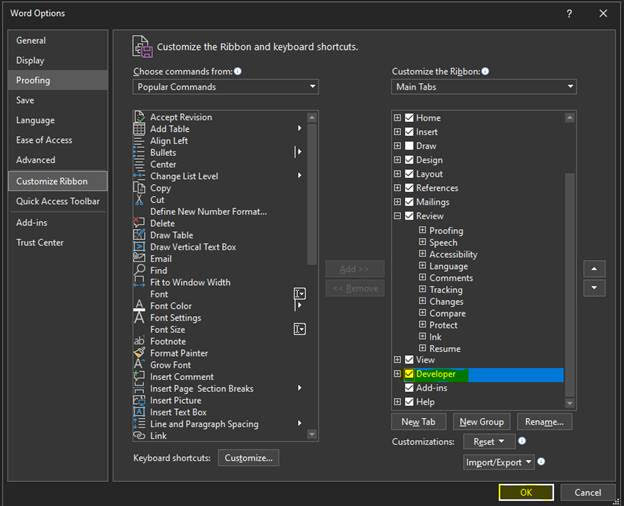Click the Email envelope icon
624x506 pixels.
[139, 259]
